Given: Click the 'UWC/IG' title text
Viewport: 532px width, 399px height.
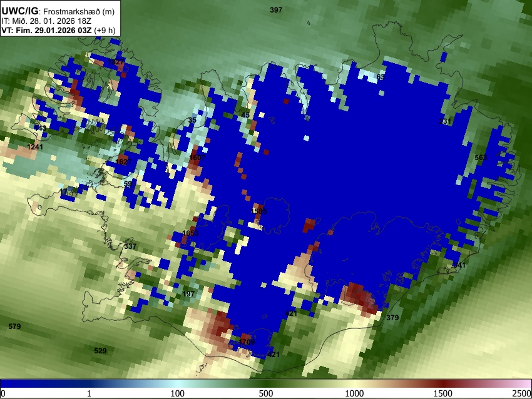Looking at the screenshot, I should [x=19, y=11].
